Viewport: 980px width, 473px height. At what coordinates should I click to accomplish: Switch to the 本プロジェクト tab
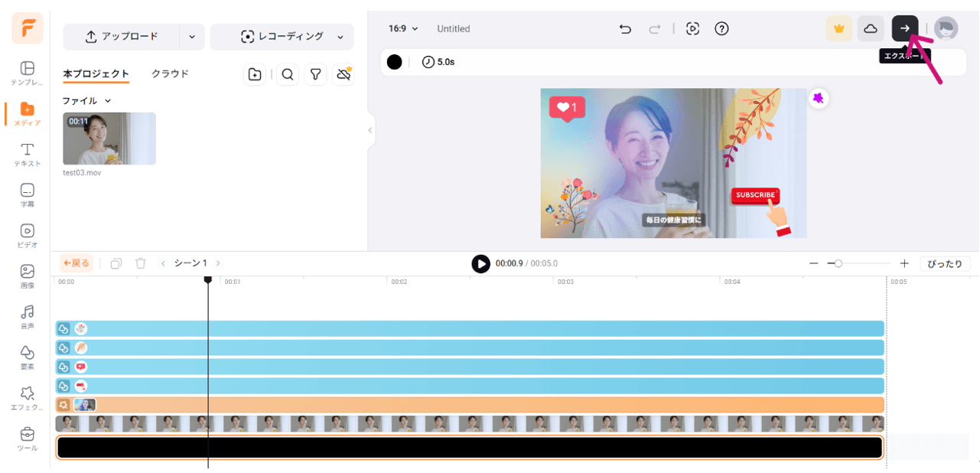96,73
